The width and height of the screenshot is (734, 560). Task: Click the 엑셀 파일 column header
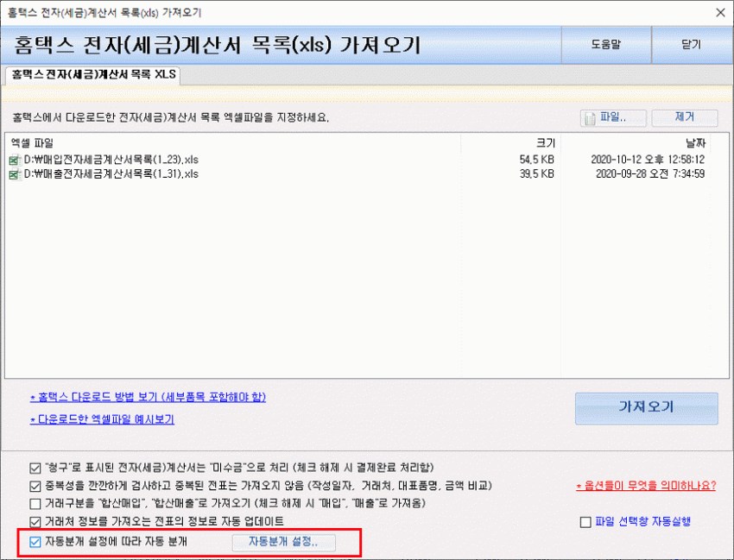(32, 143)
